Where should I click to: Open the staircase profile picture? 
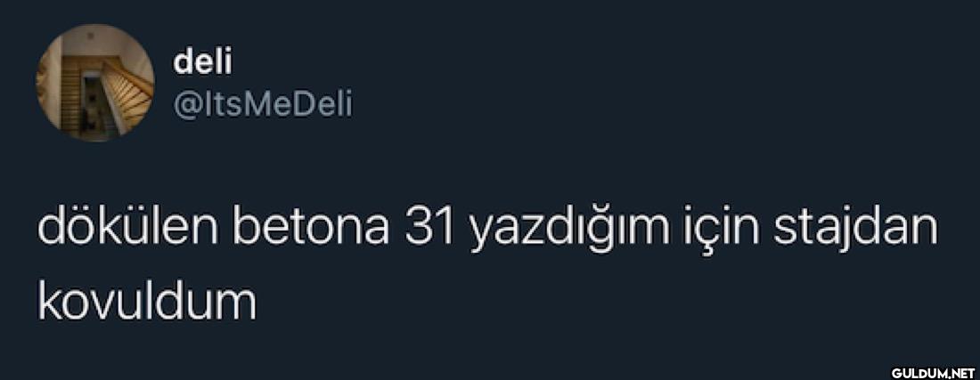[x=95, y=83]
